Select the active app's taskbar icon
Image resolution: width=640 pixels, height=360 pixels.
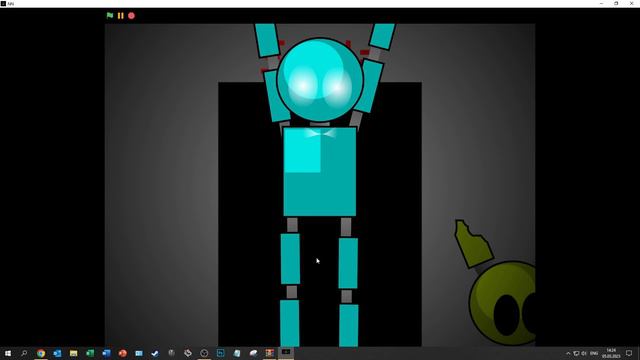tap(286, 353)
